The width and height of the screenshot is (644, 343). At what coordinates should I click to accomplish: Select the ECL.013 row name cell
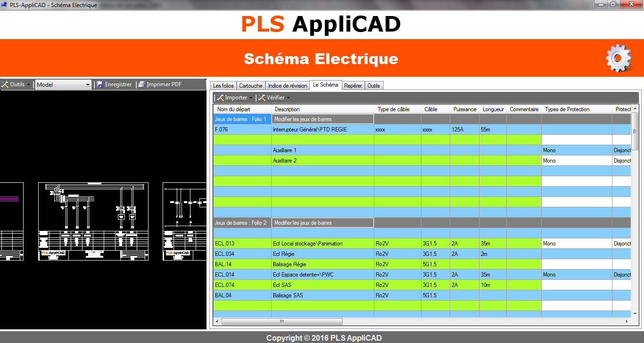(242, 244)
